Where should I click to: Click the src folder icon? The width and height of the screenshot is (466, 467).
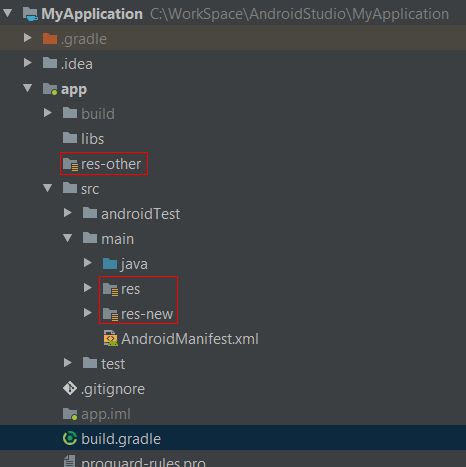pyautogui.click(x=70, y=188)
